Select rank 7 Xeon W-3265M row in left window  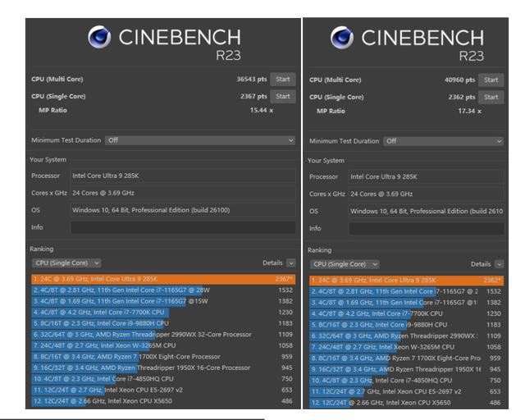[163, 345]
